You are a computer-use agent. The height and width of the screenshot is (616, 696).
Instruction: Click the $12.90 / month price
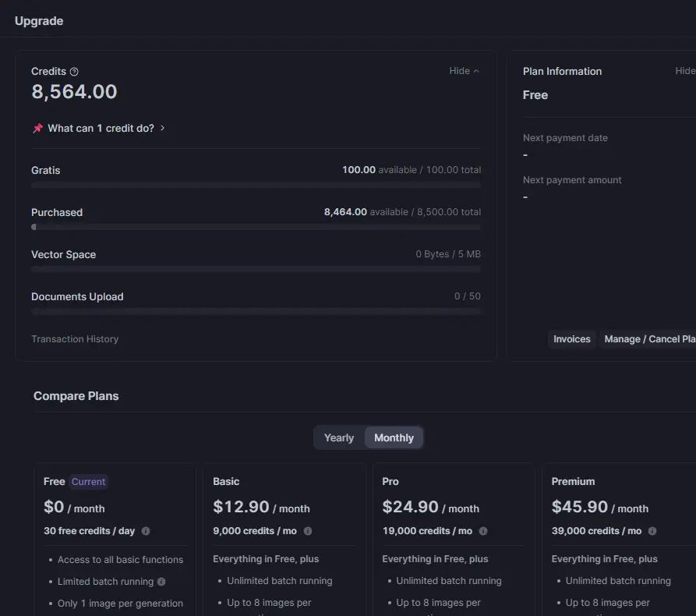(x=261, y=507)
